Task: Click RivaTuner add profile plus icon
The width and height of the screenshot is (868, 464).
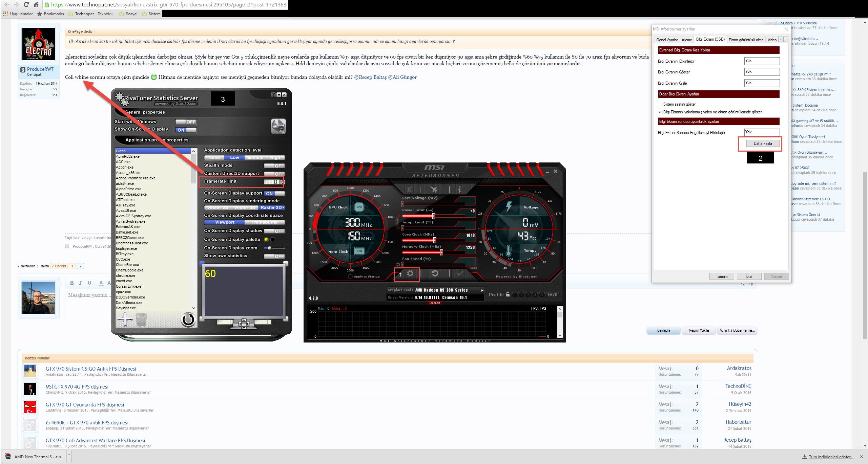Action: (125, 319)
